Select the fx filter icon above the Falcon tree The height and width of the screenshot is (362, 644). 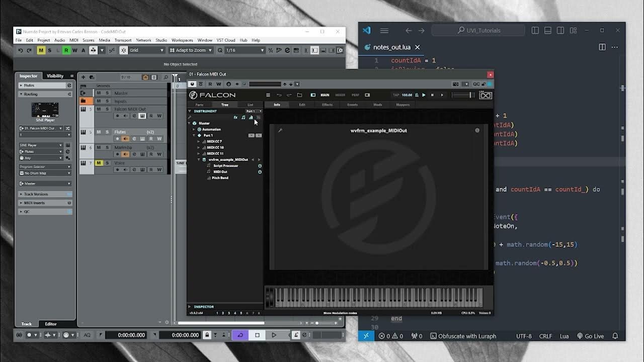point(235,117)
